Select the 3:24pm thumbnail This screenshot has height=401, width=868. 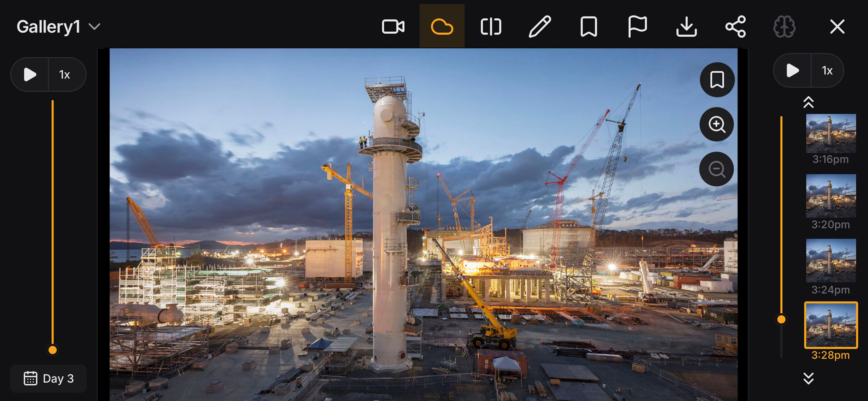(831, 261)
